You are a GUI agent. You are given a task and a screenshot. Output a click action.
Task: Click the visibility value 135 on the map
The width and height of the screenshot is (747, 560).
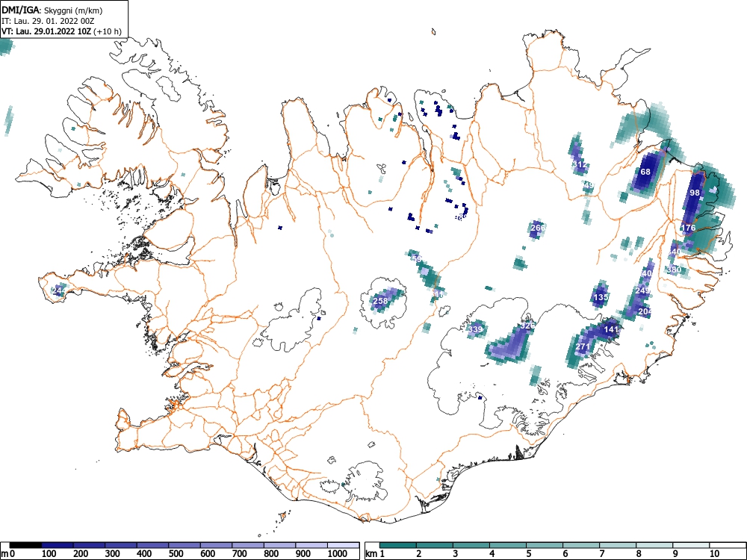tap(601, 297)
